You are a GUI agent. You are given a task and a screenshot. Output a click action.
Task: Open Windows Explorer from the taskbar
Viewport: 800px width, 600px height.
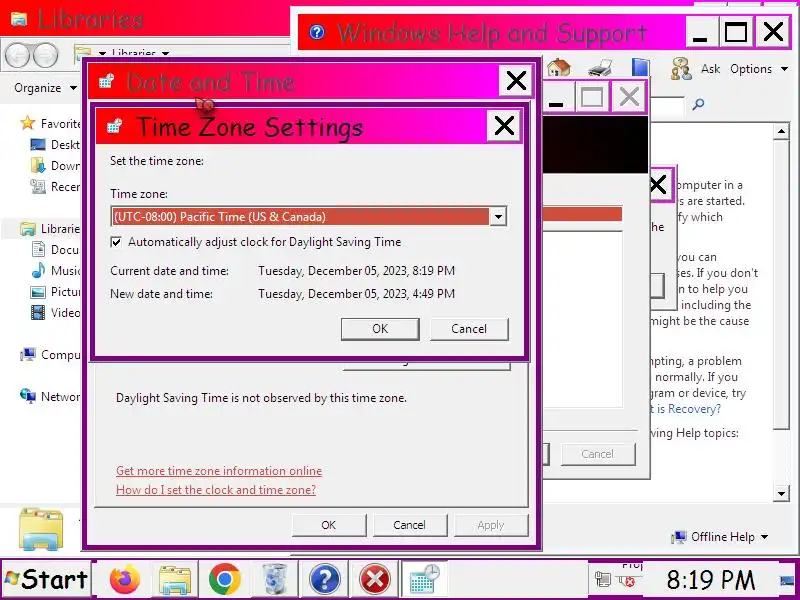(174, 580)
